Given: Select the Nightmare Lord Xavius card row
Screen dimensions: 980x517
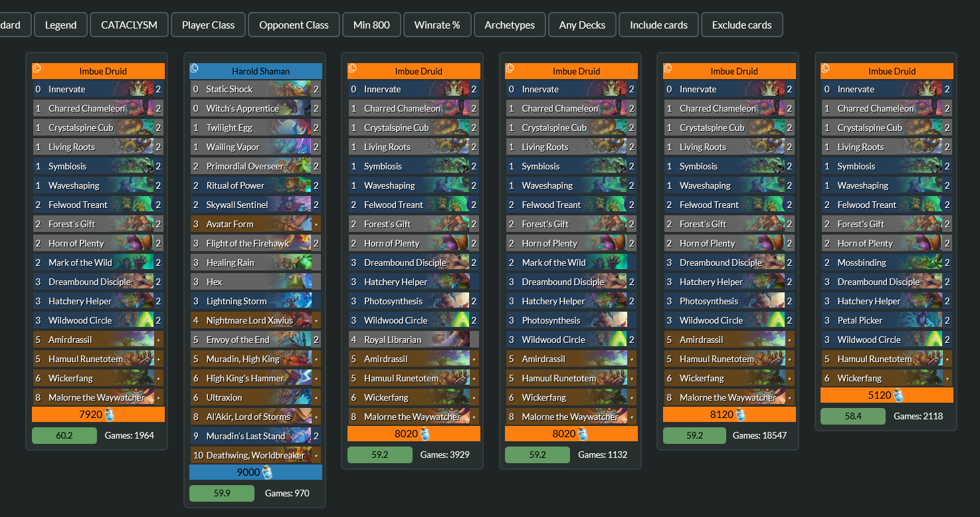Looking at the screenshot, I should point(256,320).
